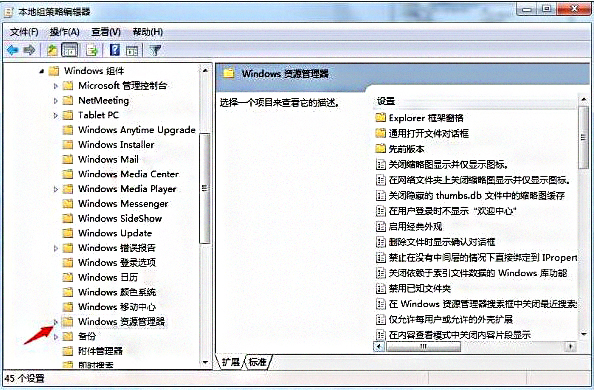Image resolution: width=594 pixels, height=390 pixels.
Task: Go up one level with folder-up icon
Action: (x=52, y=50)
